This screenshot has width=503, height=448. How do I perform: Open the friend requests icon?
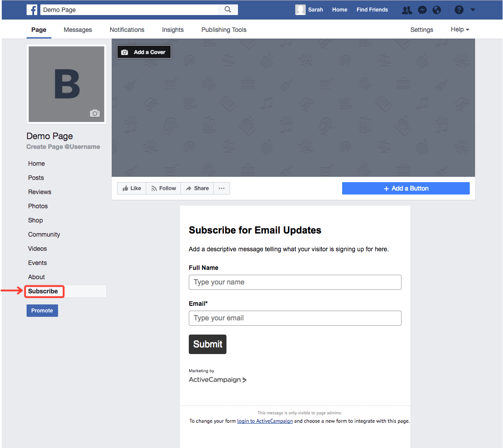(407, 10)
